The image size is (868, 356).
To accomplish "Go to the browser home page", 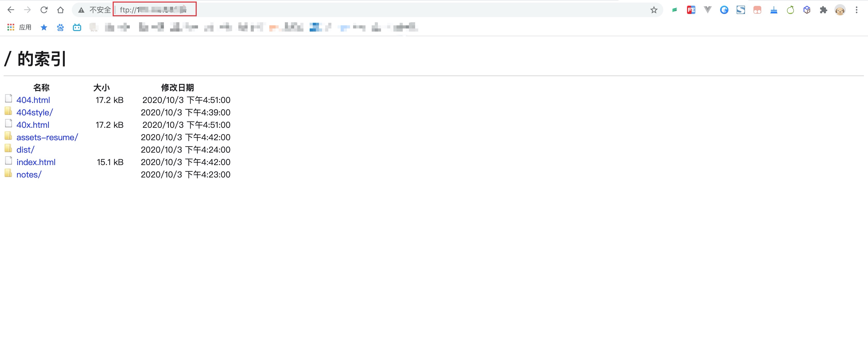I will click(60, 10).
